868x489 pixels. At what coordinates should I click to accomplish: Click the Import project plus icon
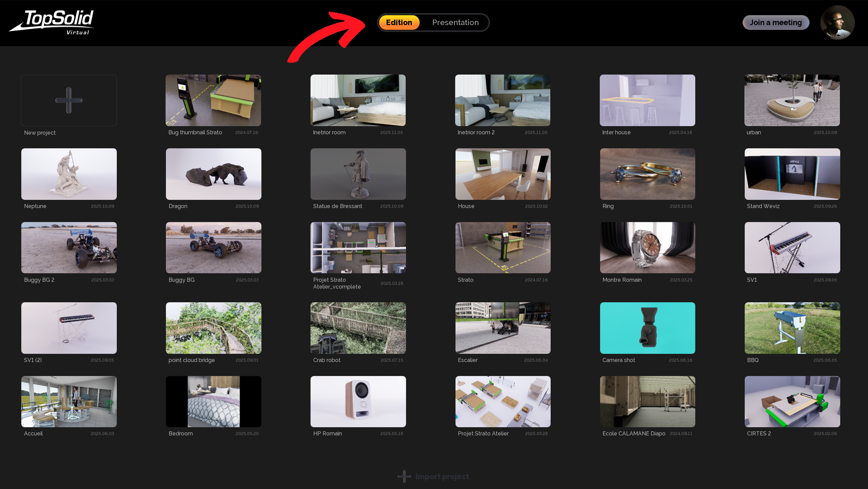coord(404,476)
